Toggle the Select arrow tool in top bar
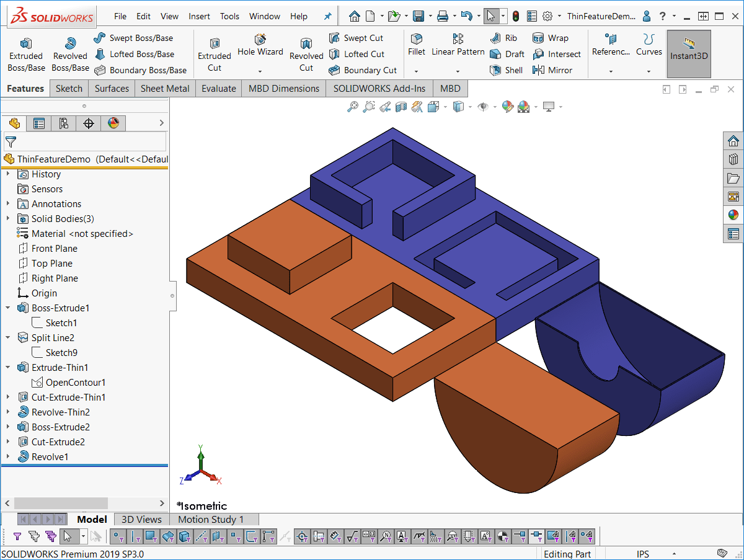This screenshot has width=744, height=560. [490, 16]
